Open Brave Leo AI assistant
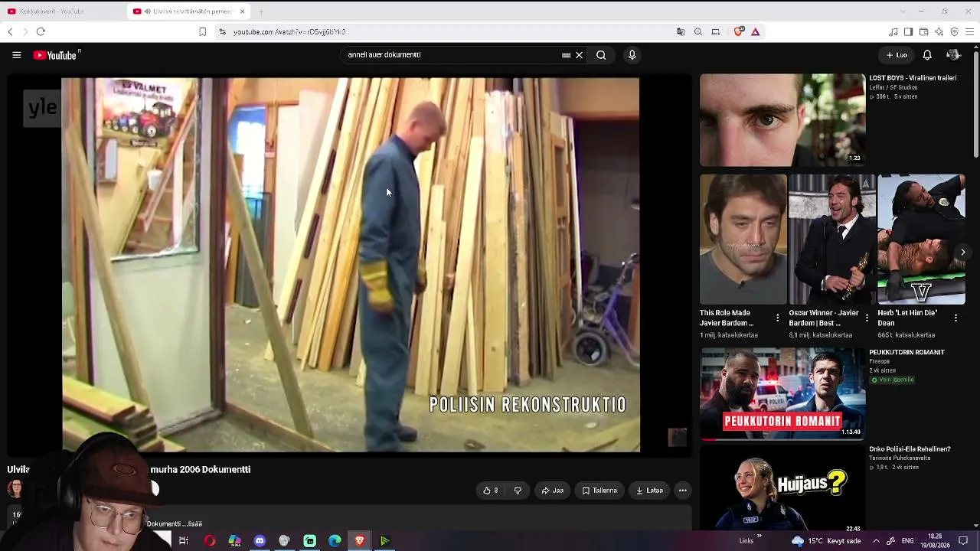Viewport: 980px width, 551px height. [939, 31]
